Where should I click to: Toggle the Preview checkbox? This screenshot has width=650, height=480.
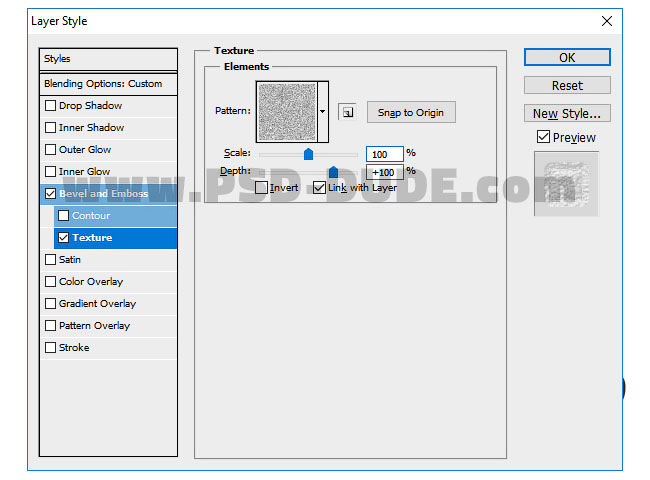(x=543, y=137)
